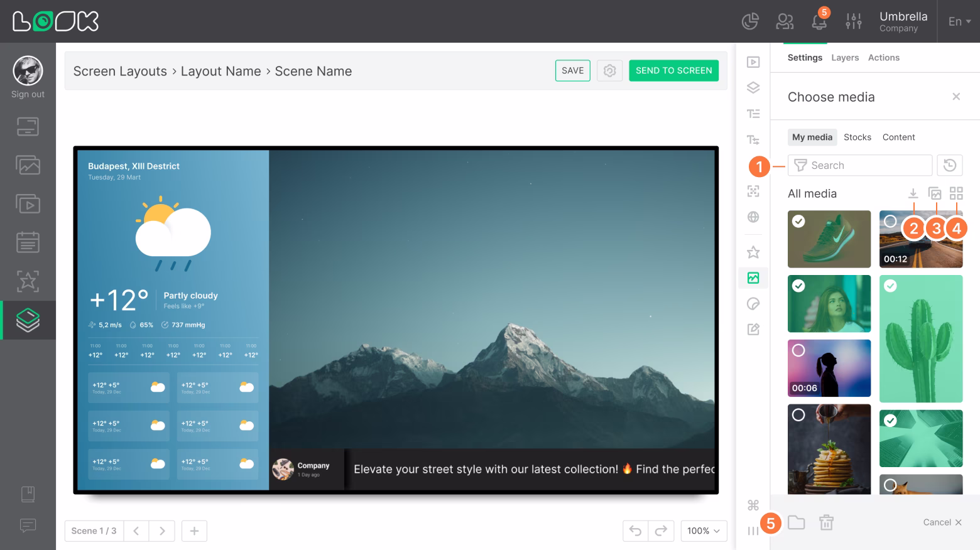Open notifications bell with 5 badge
Screen dimensions: 980x550
click(x=819, y=20)
